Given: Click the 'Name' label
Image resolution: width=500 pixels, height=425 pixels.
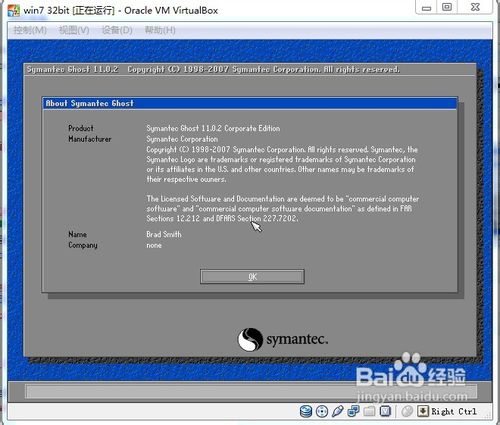Looking at the screenshot, I should pos(77,235).
